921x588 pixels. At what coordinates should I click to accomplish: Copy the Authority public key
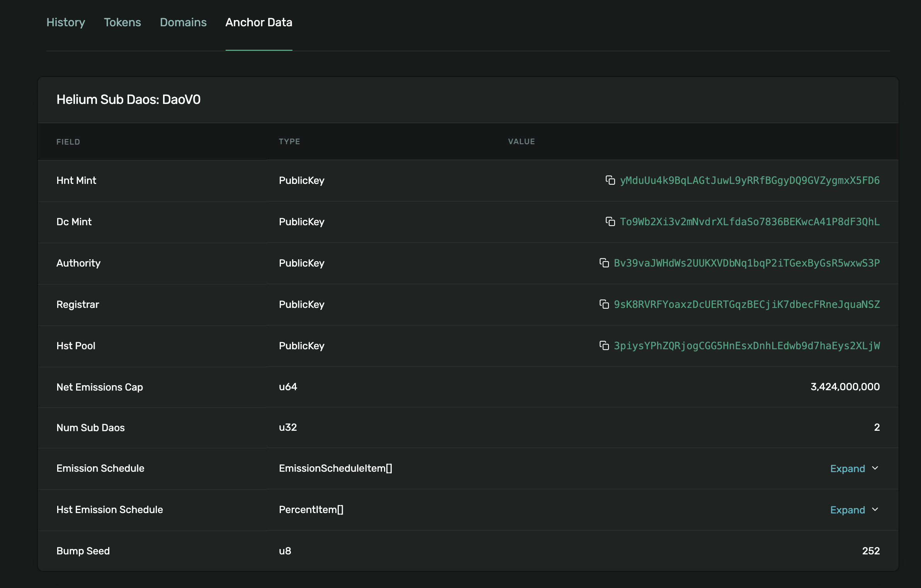(604, 263)
